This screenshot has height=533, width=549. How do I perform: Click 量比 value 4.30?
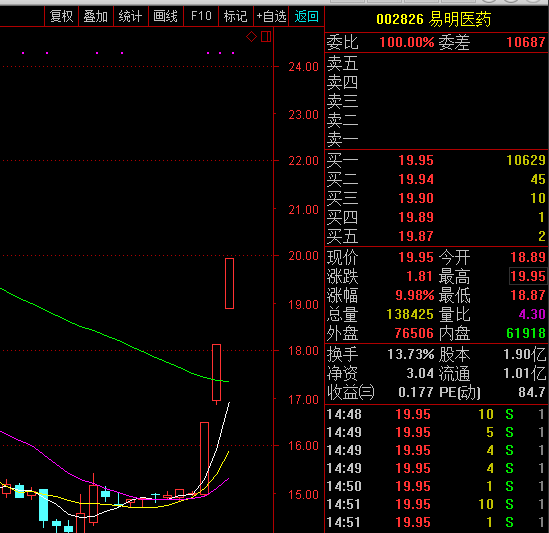(532, 314)
